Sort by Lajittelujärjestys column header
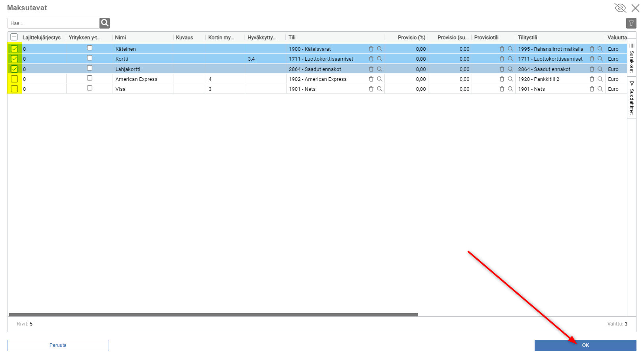 (42, 37)
